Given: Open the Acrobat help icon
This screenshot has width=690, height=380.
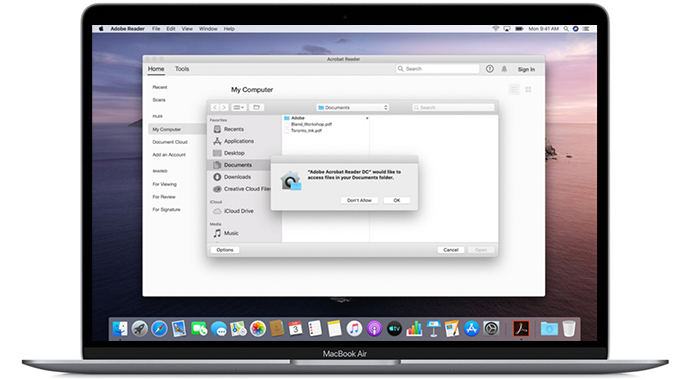Looking at the screenshot, I should coord(489,69).
